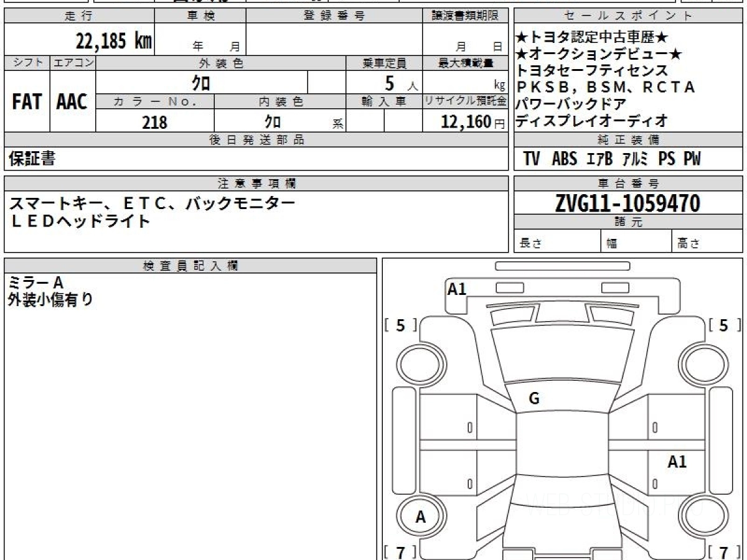
Task: Click the ABS equipment code
Action: click(565, 159)
